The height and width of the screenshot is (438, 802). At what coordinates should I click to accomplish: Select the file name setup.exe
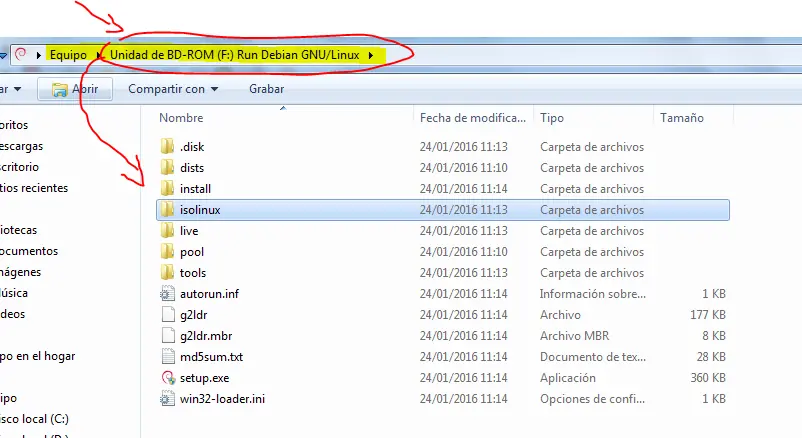(205, 378)
